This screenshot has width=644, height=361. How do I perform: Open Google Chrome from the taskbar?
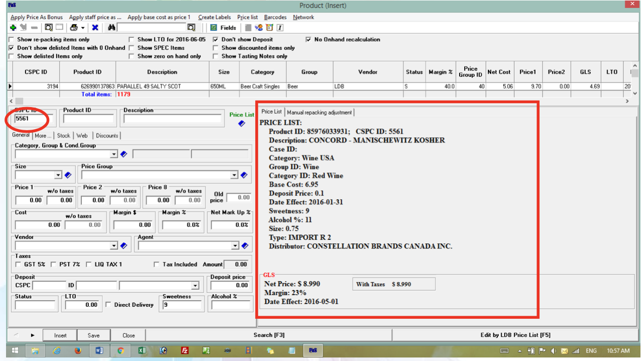point(121,350)
